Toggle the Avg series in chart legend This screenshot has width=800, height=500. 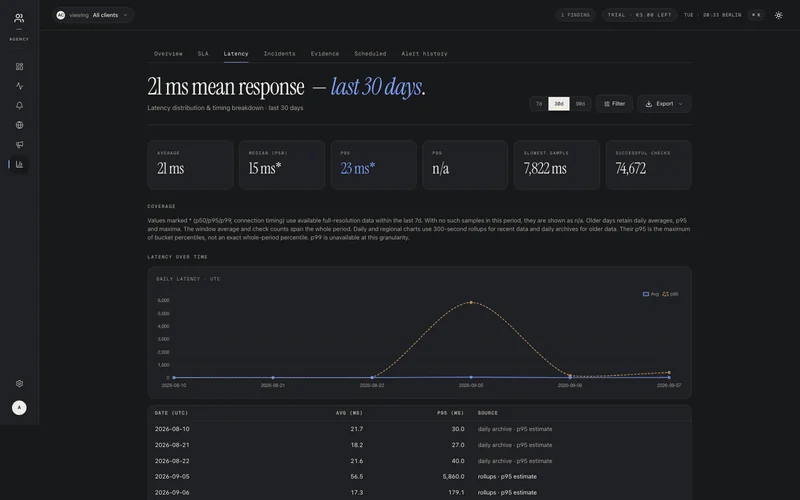pyautogui.click(x=651, y=294)
